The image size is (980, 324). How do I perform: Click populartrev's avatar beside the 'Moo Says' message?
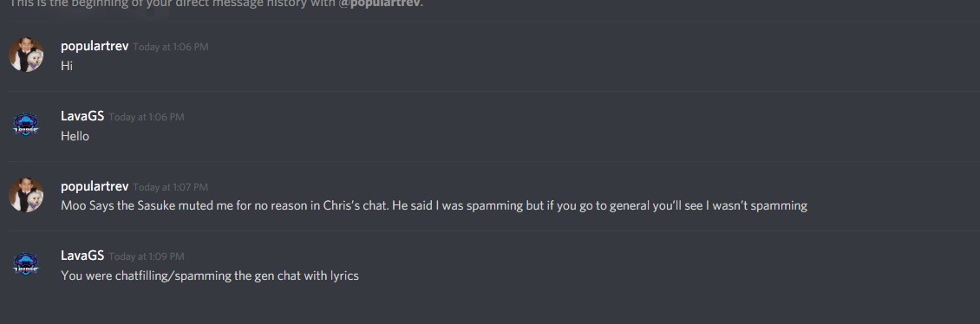[26, 195]
